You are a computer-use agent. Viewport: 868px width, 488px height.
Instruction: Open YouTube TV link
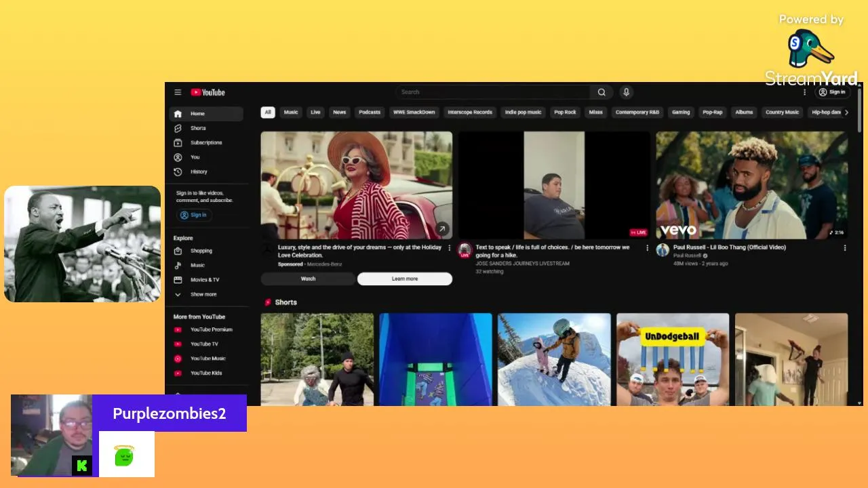[x=206, y=344]
